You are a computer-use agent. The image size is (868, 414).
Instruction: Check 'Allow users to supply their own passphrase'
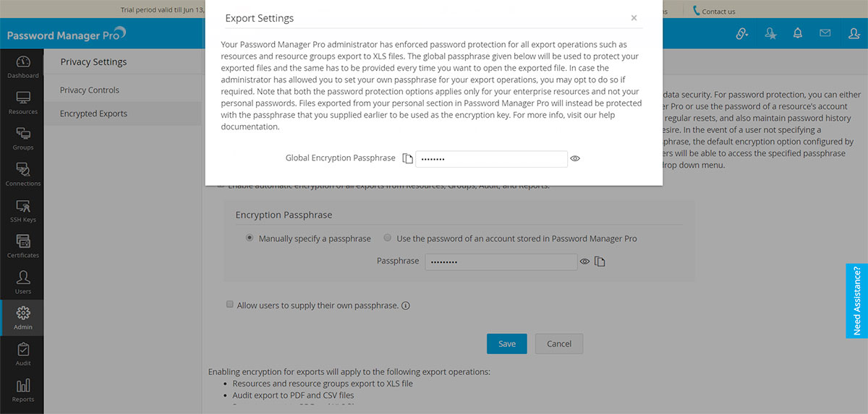tap(230, 305)
